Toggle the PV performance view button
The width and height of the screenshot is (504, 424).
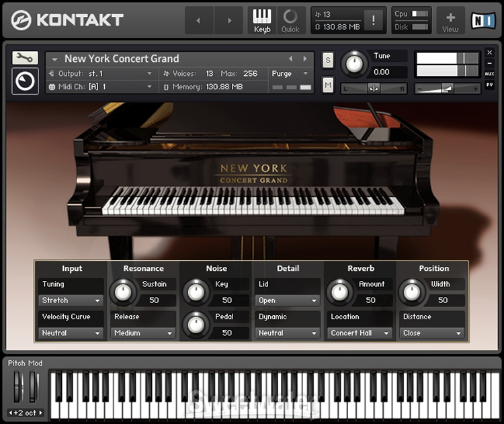pyautogui.click(x=489, y=85)
